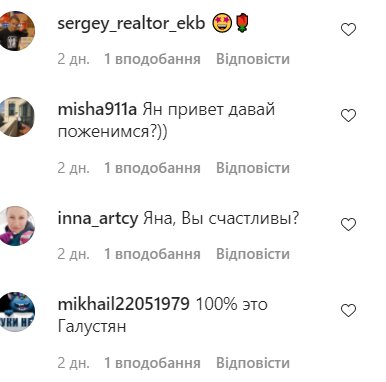This screenshot has width=386, height=382.
Task: View '1 вподобання' under misha911a's comment
Action: pyautogui.click(x=152, y=168)
